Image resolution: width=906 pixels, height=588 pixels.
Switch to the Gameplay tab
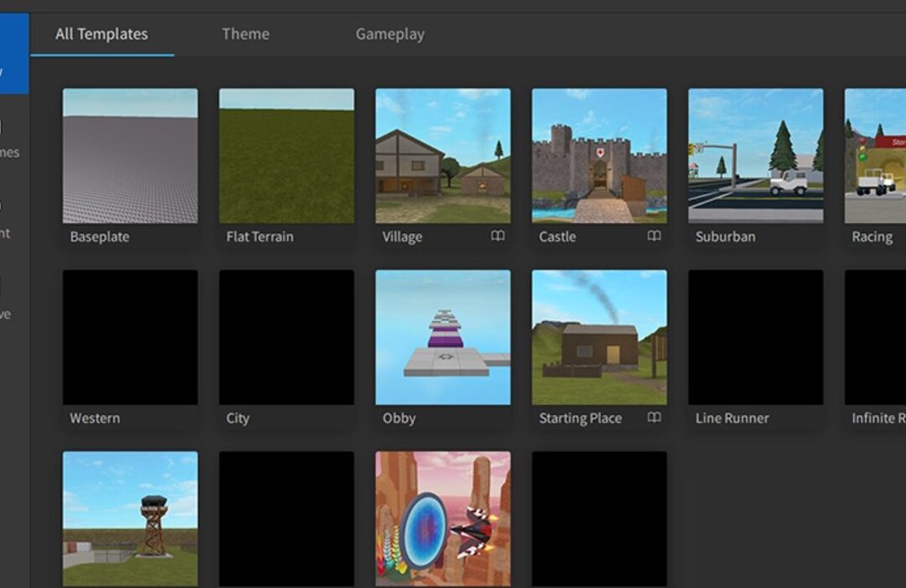[x=389, y=34]
